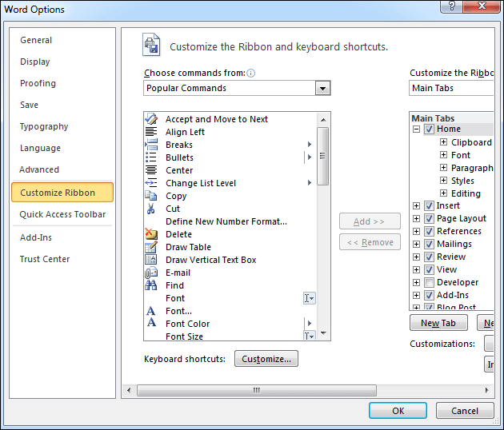Screen dimensions: 504x430
Task: Click the Font... dialog icon
Action: [150, 311]
